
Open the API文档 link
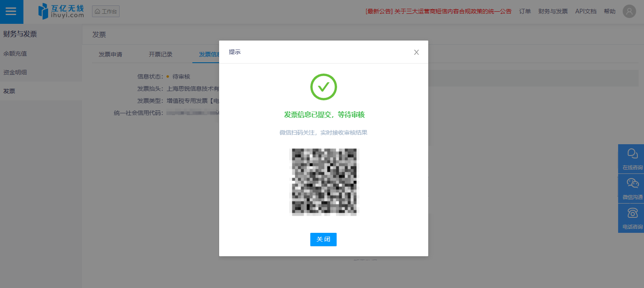click(x=585, y=11)
